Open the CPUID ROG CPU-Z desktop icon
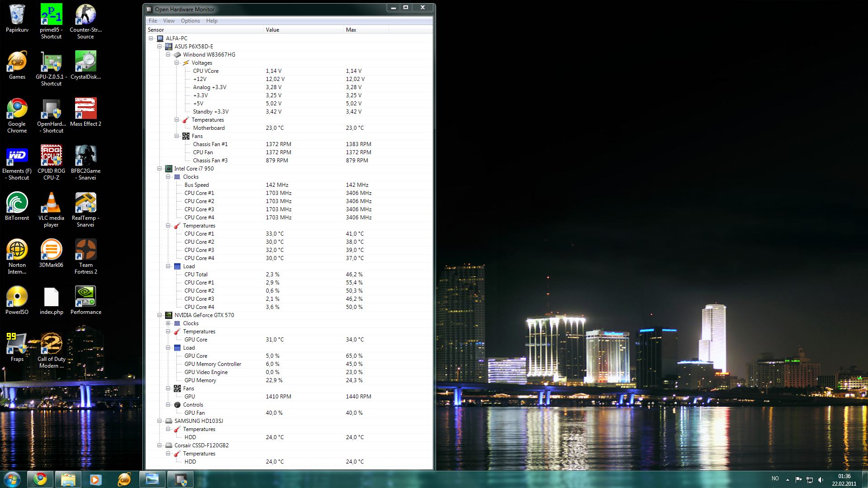The height and width of the screenshot is (488, 868). [51, 162]
